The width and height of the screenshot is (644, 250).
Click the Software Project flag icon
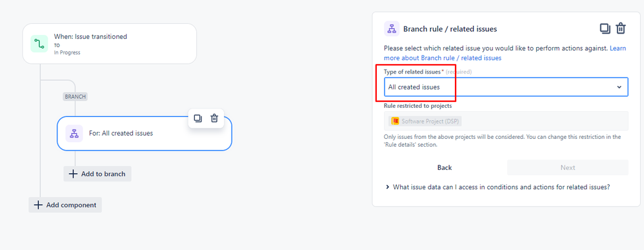(x=395, y=121)
